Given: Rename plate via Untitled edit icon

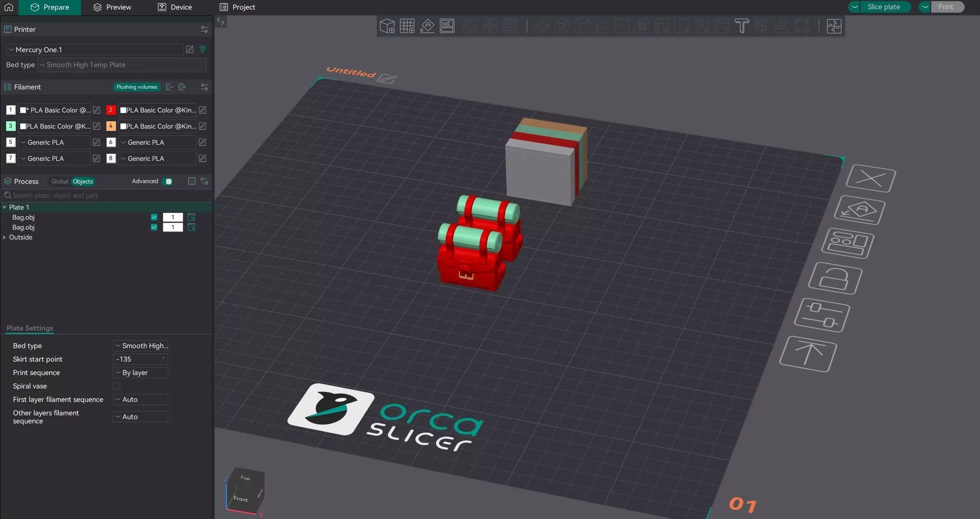Looking at the screenshot, I should (x=387, y=78).
